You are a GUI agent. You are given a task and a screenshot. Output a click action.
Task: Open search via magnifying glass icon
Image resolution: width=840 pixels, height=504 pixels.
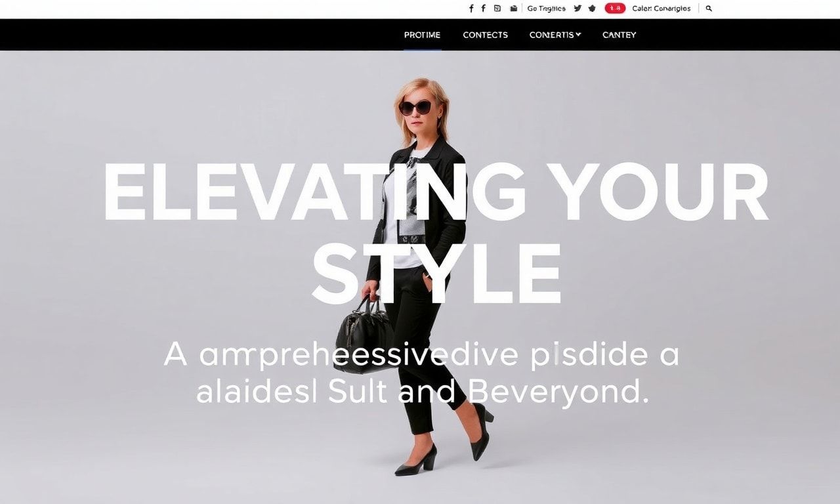tap(709, 9)
